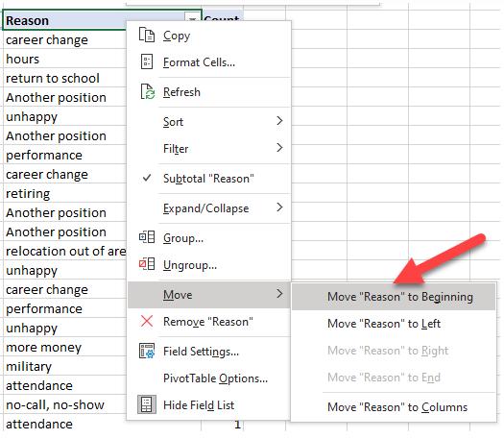Choose Move "Reason" to Left

coord(394,323)
